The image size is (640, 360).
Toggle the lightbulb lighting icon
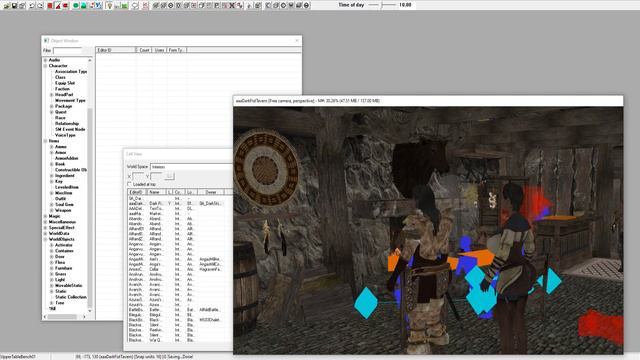pyautogui.click(x=109, y=5)
